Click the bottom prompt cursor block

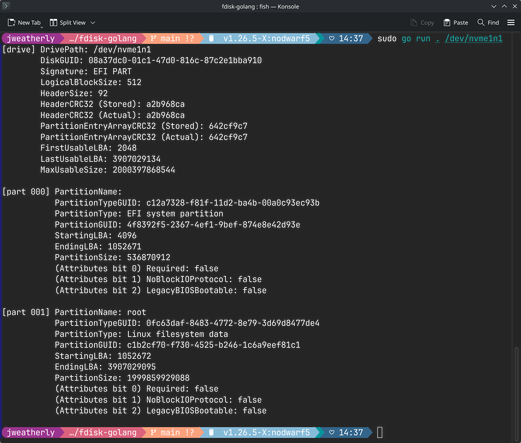380,433
